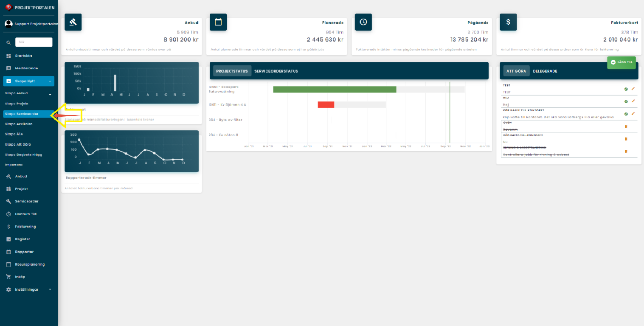Edit the TEST to-do item
644x326 pixels.
click(x=633, y=89)
